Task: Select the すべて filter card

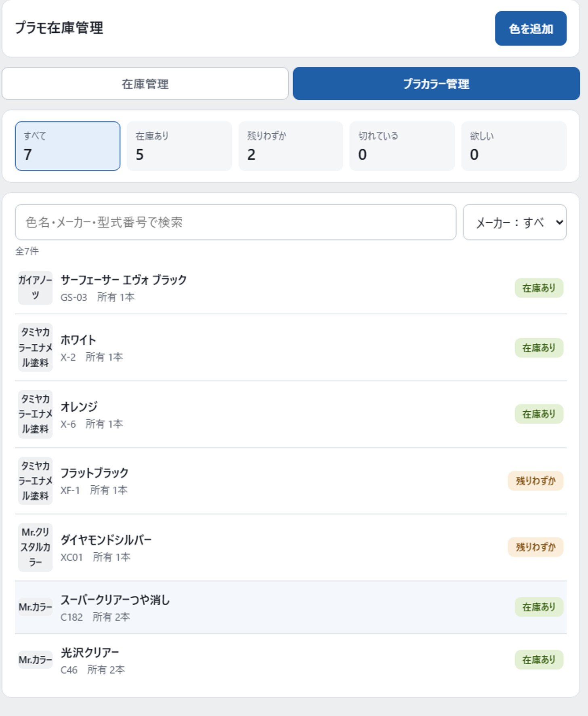Action: [67, 146]
